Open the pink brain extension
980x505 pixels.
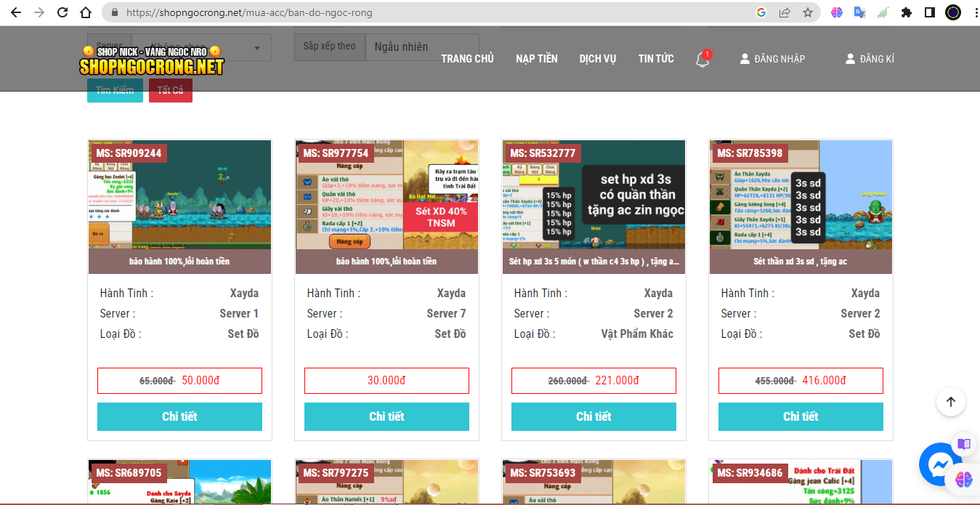(837, 12)
